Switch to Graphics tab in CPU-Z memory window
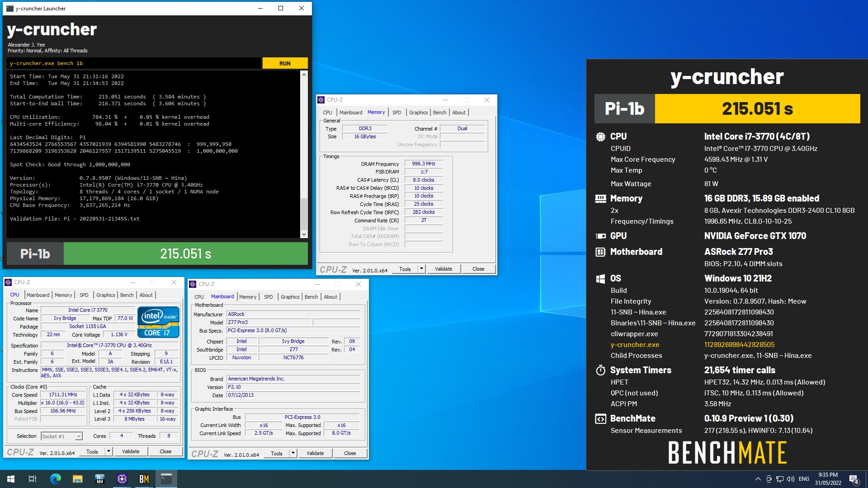Image resolution: width=868 pixels, height=488 pixels. pos(418,113)
